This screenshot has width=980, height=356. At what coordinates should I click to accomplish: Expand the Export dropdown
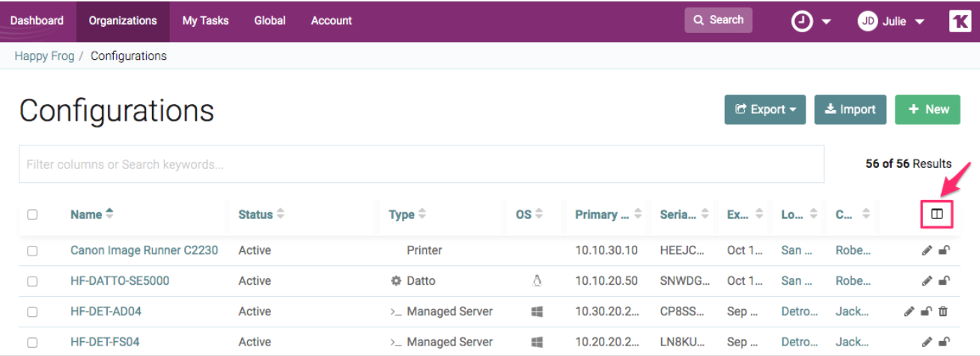point(764,109)
